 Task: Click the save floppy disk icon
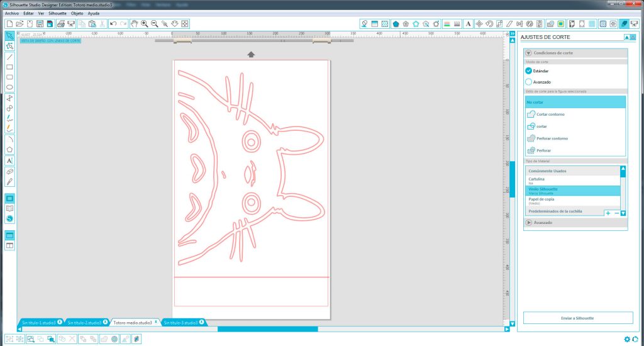(x=40, y=24)
